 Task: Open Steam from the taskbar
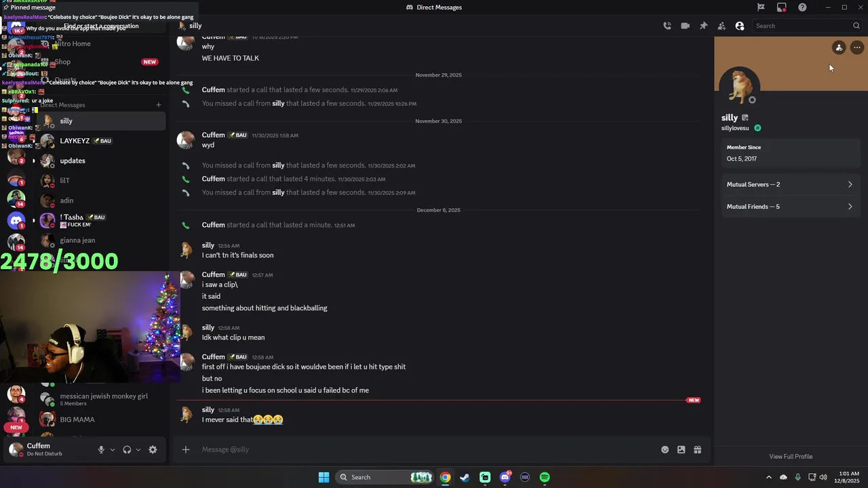coord(465,477)
